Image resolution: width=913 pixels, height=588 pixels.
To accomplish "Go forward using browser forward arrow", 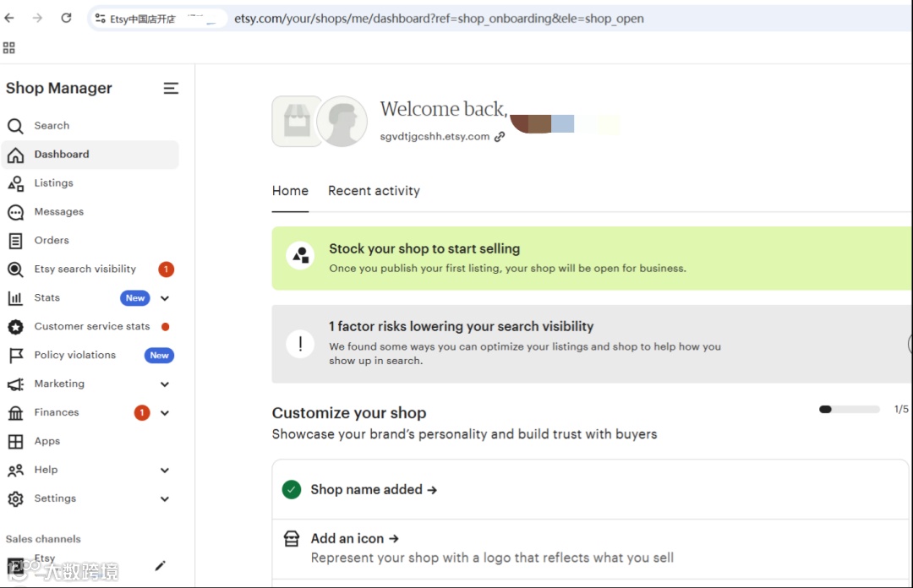I will tap(37, 18).
